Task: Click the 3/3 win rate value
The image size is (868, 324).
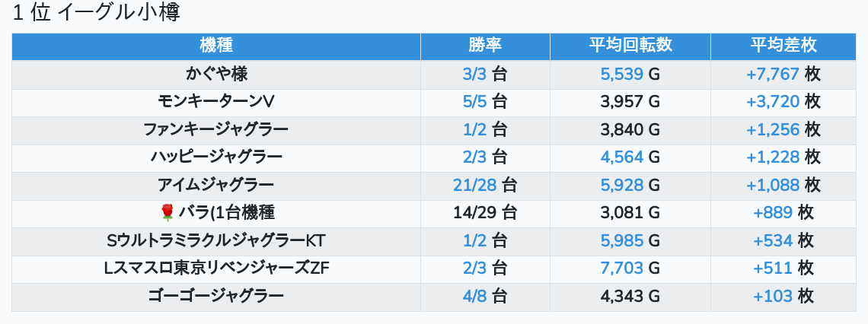Action: pos(474,74)
